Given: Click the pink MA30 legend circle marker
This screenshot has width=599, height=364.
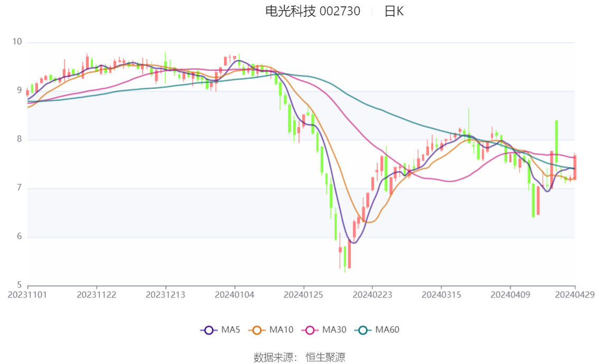Looking at the screenshot, I should 310,330.
